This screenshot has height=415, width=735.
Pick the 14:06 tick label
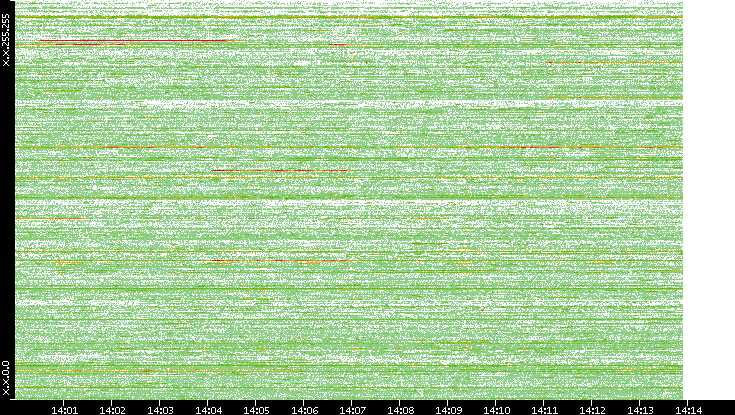point(304,410)
